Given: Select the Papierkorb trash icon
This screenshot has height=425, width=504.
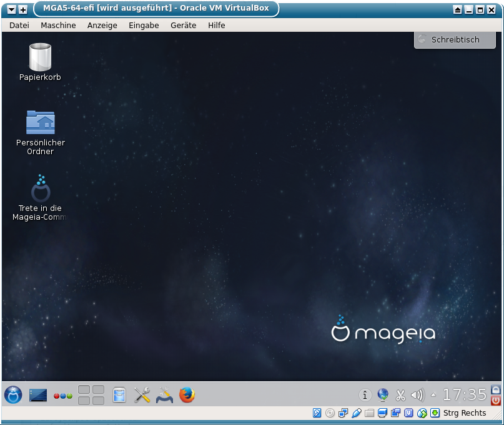Looking at the screenshot, I should pos(40,62).
